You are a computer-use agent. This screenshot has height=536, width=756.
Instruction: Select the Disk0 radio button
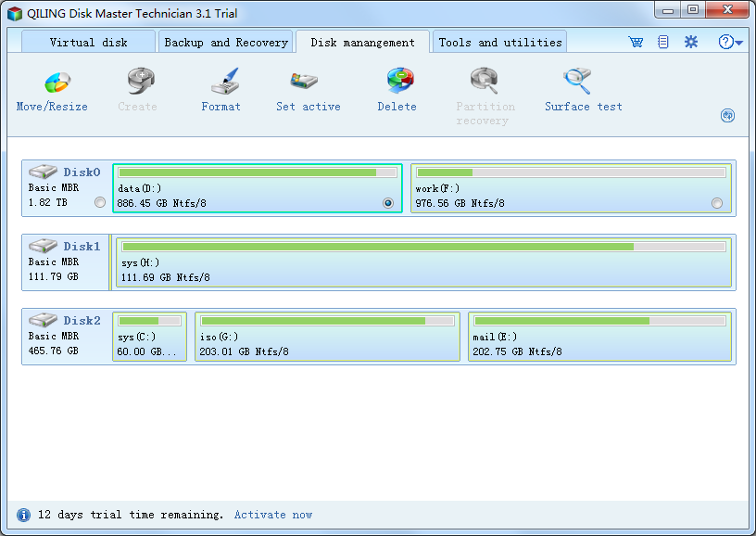(x=100, y=202)
